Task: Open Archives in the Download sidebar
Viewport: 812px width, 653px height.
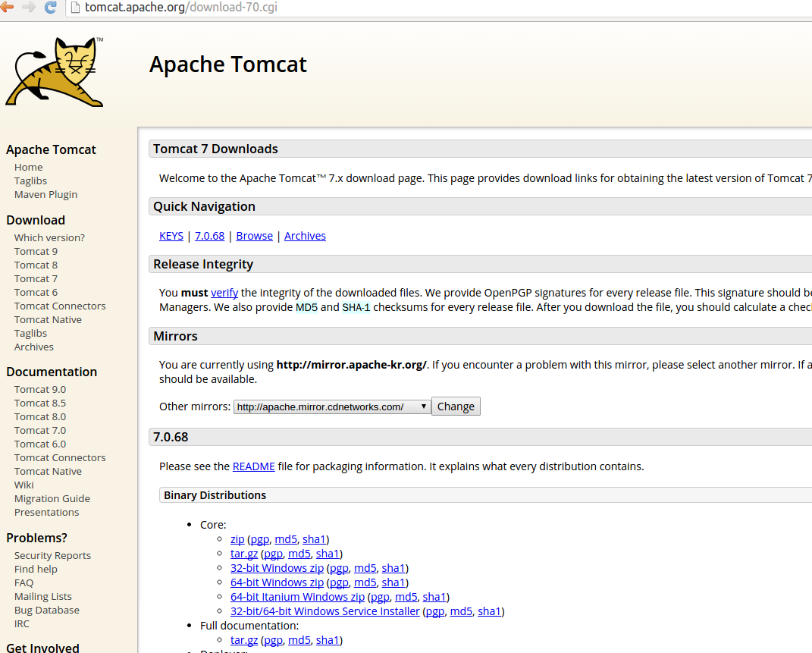Action: pyautogui.click(x=33, y=347)
